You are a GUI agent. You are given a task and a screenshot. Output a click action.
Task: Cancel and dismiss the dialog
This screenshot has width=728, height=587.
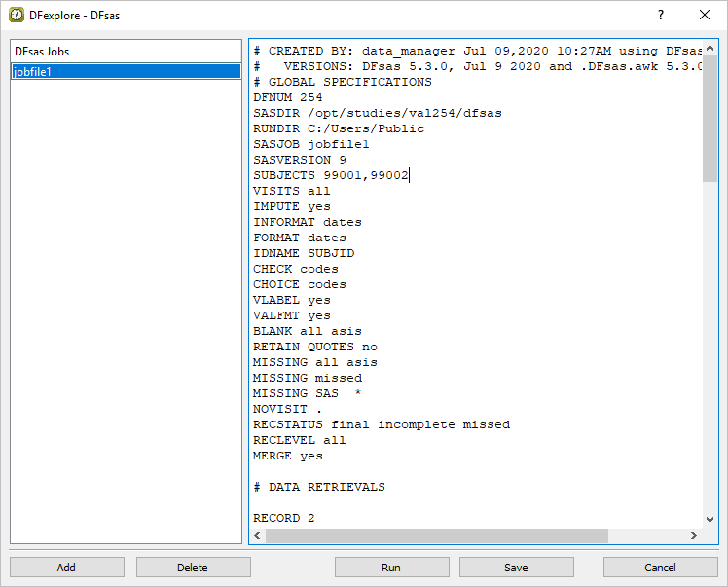pyautogui.click(x=660, y=567)
